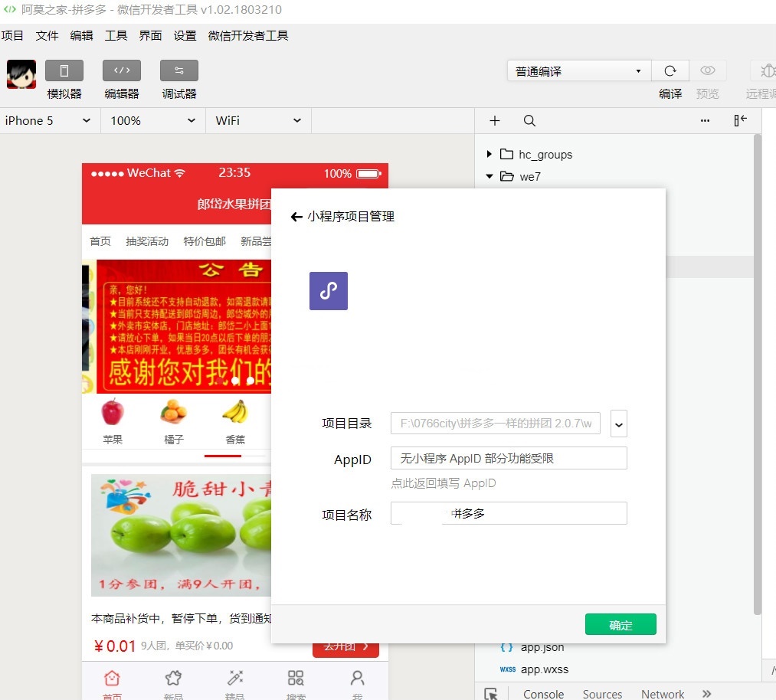The image size is (776, 700).
Task: Open the WiFi network dropdown
Action: [x=258, y=121]
